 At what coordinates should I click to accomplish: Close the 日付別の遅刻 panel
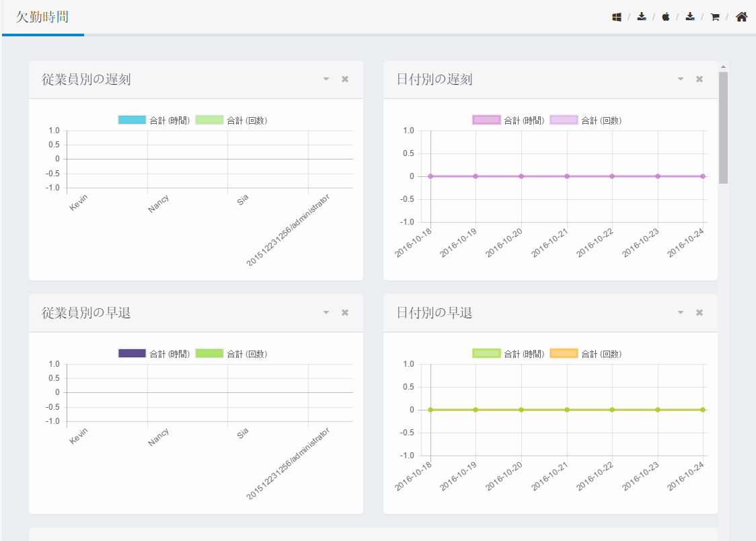click(699, 79)
